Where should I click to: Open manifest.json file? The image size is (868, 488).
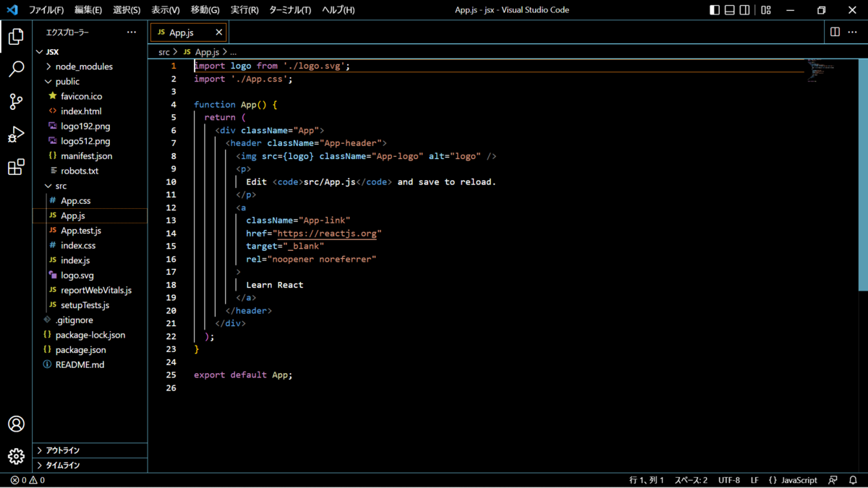90,156
